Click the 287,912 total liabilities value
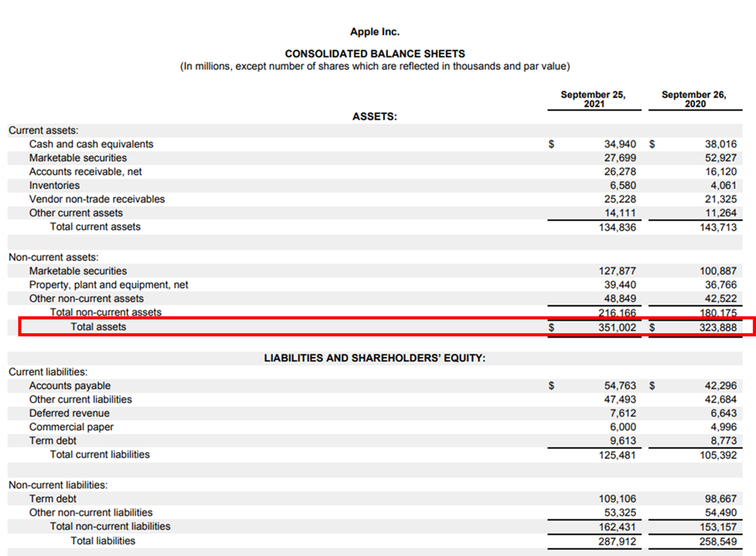 pyautogui.click(x=617, y=542)
